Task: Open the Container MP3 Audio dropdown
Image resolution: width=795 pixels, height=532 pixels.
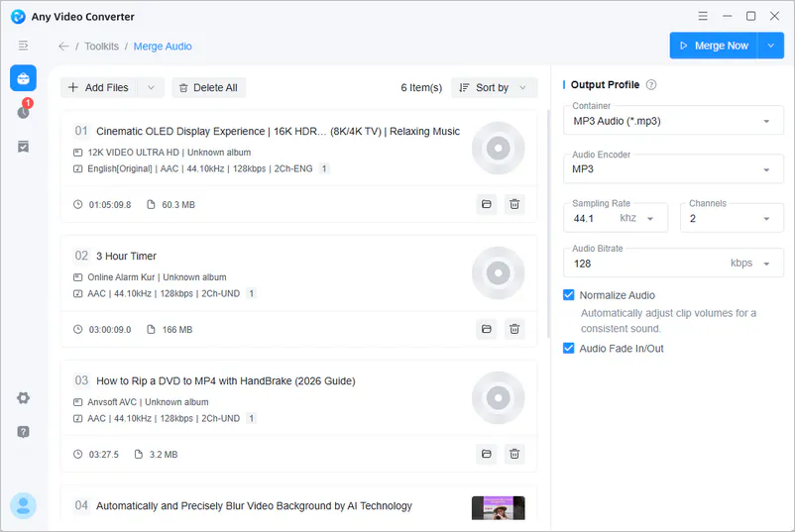Action: coord(673,121)
